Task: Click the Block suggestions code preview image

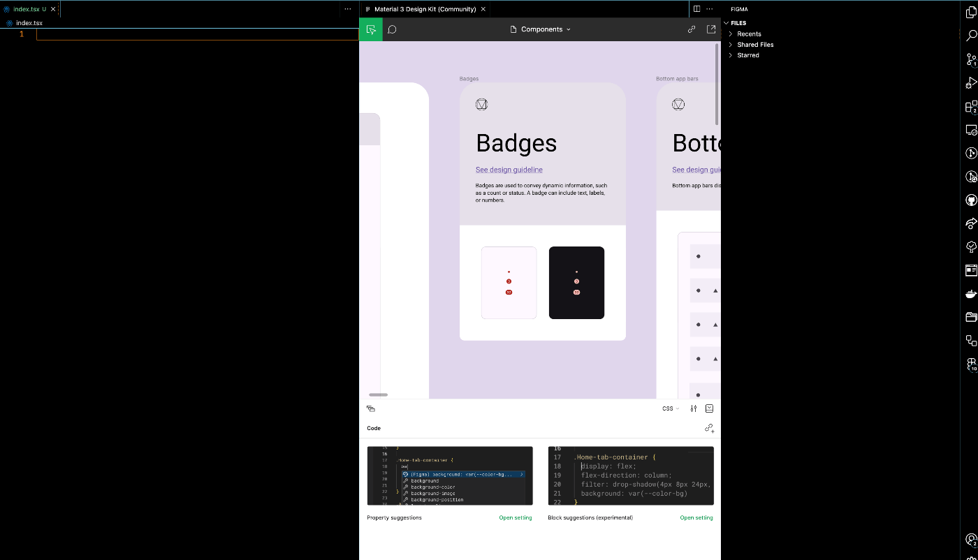Action: [631, 476]
